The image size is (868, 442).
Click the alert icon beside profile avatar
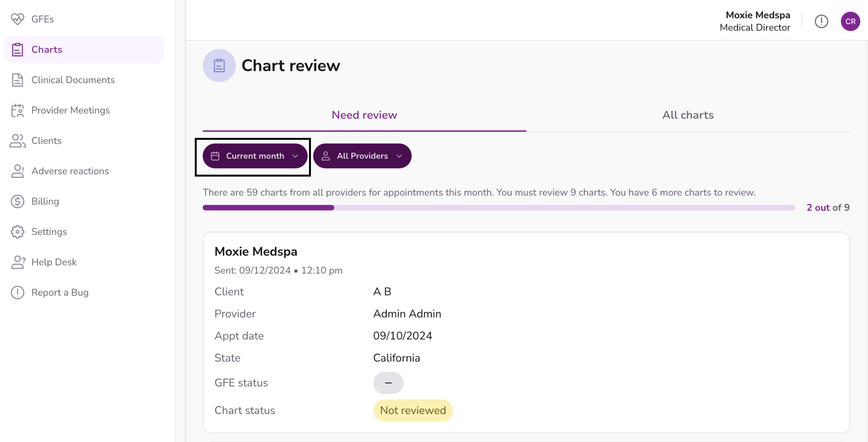click(821, 21)
